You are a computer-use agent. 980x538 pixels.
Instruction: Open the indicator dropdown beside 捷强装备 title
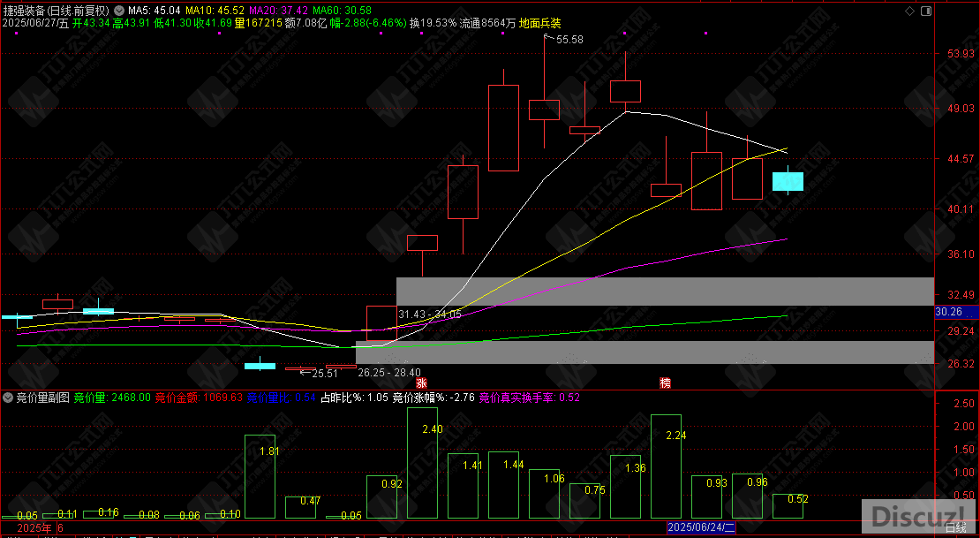[120, 11]
